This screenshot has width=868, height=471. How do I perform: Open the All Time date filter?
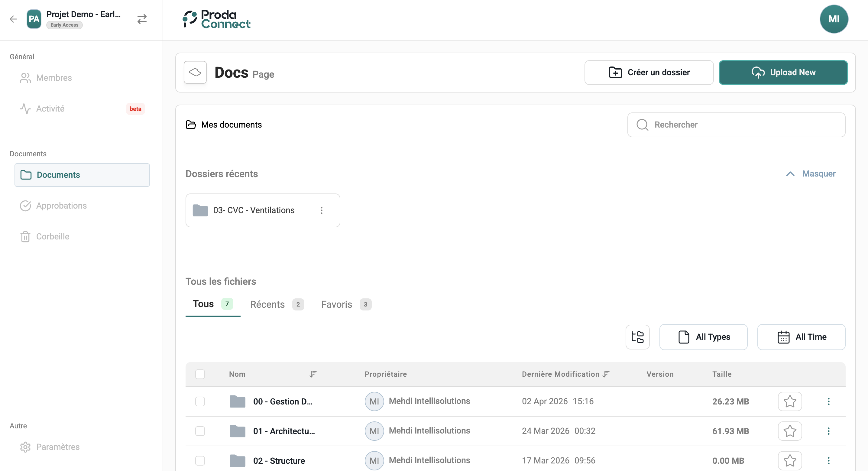(x=801, y=337)
